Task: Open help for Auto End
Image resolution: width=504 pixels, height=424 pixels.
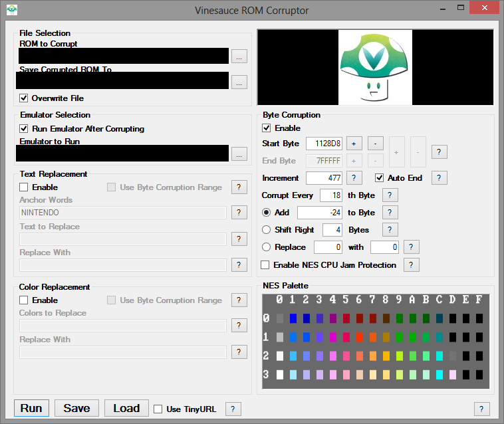Action: (x=439, y=177)
